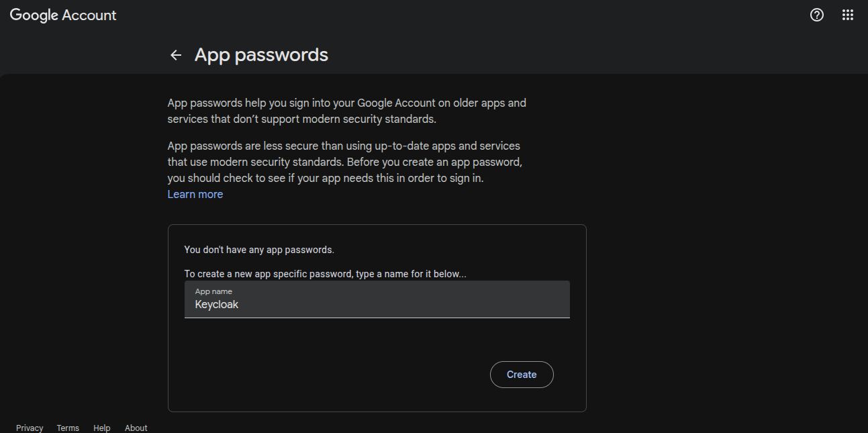Image resolution: width=868 pixels, height=433 pixels.
Task: Go back using the left arrow
Action: coord(176,55)
